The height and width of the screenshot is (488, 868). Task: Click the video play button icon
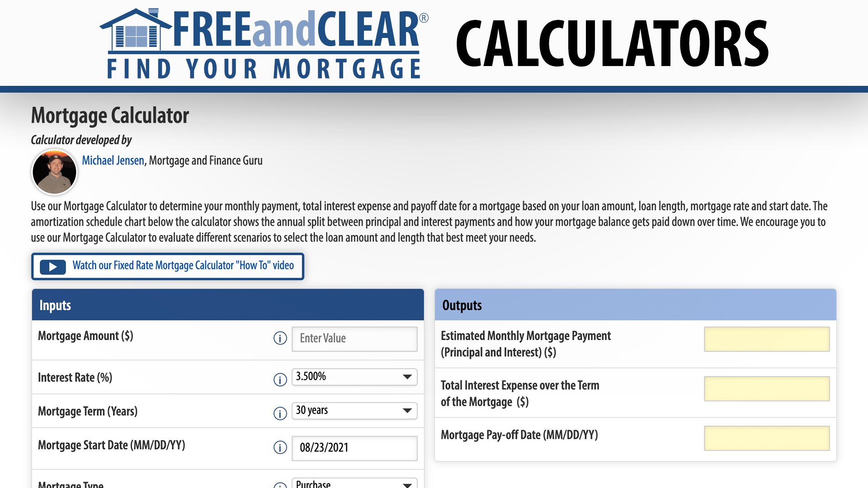click(52, 266)
